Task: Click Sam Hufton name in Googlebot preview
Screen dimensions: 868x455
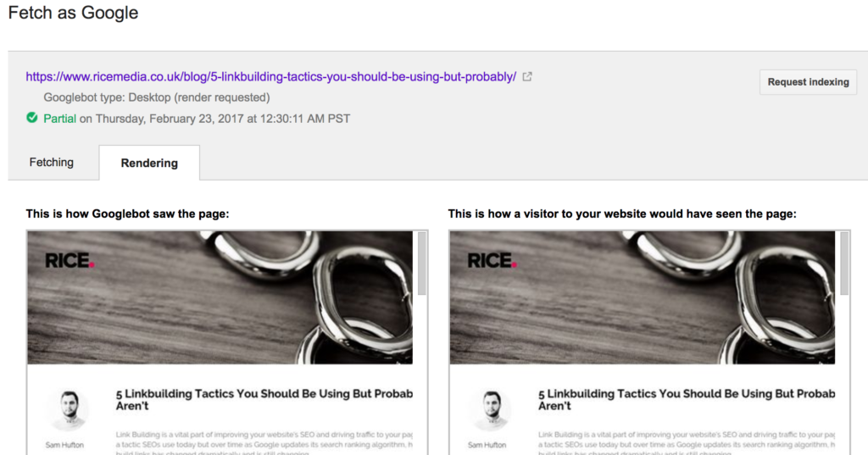Action: (64, 445)
